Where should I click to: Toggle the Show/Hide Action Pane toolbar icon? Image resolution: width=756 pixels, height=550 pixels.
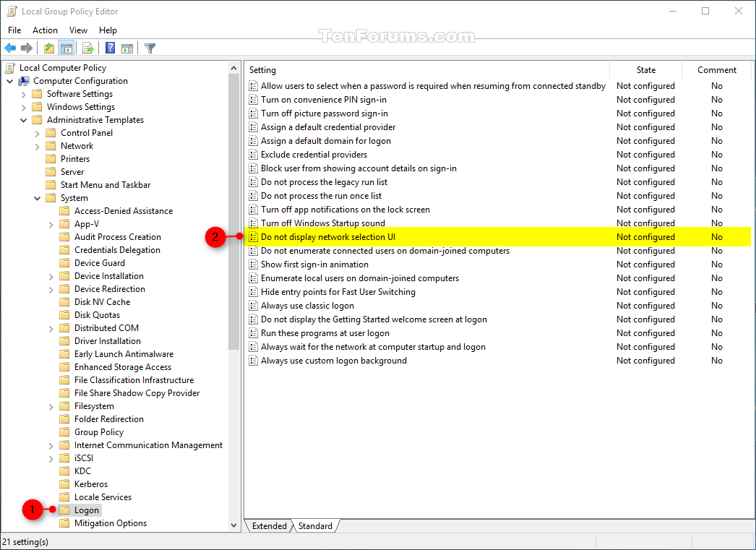[127, 48]
